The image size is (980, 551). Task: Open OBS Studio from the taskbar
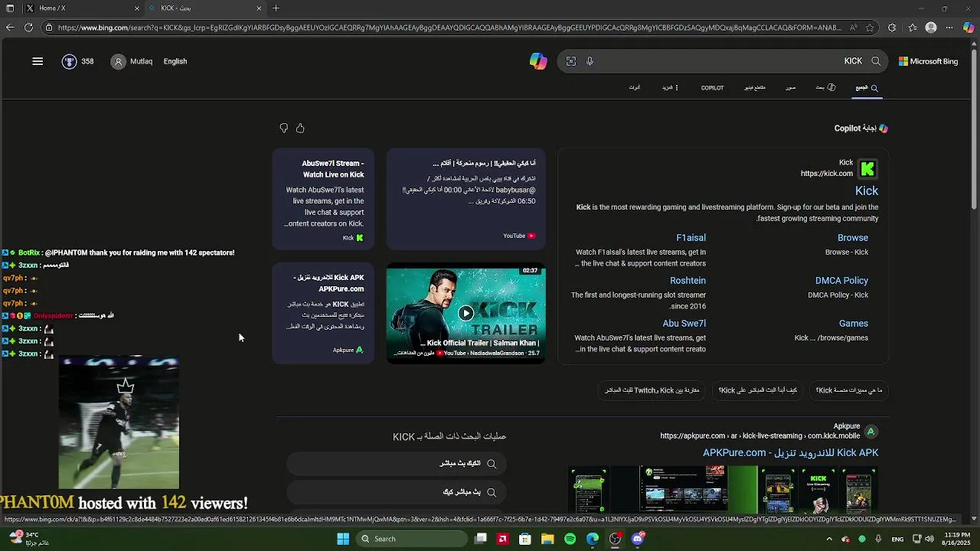coord(615,539)
